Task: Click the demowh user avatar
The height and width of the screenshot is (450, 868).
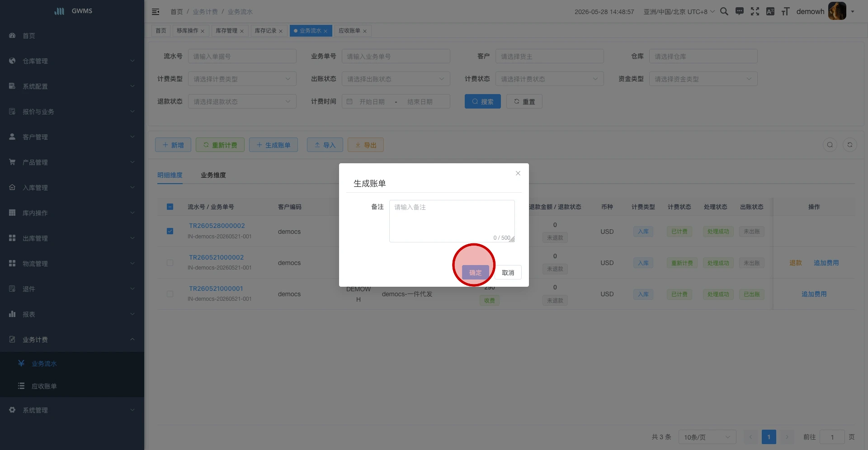Action: pos(837,11)
